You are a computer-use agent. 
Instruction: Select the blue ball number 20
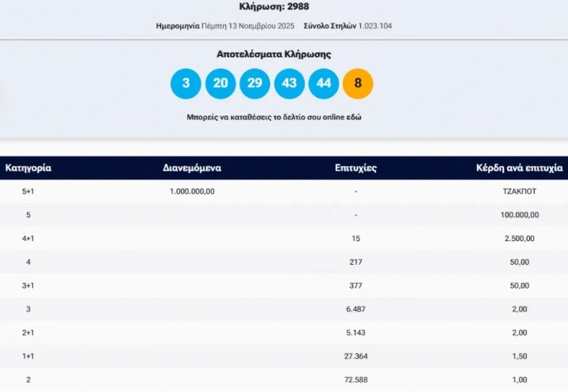coord(220,84)
